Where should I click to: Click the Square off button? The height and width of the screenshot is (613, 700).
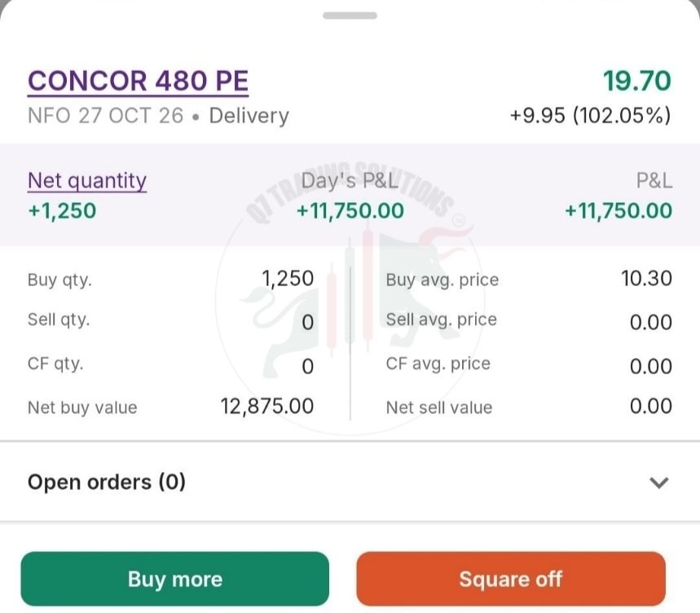click(511, 579)
